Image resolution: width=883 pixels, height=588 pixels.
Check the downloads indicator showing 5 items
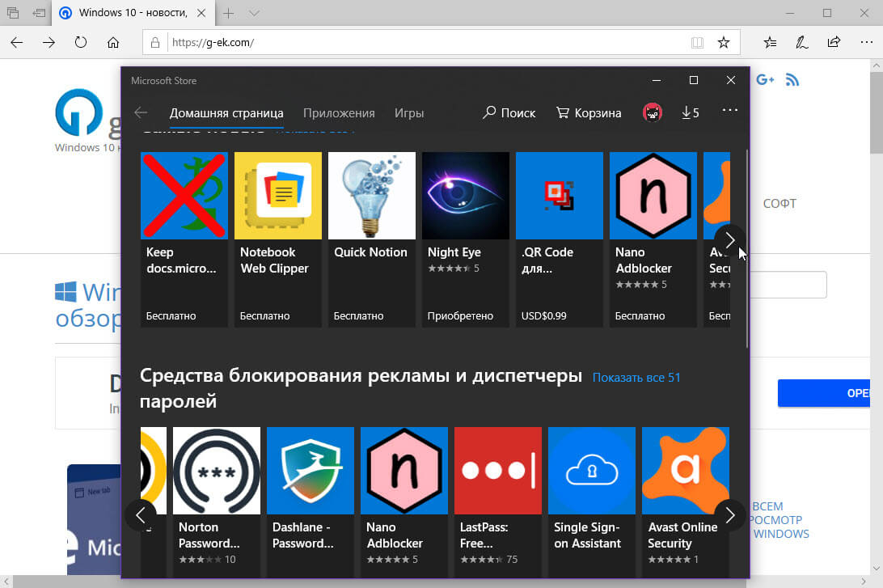[690, 112]
